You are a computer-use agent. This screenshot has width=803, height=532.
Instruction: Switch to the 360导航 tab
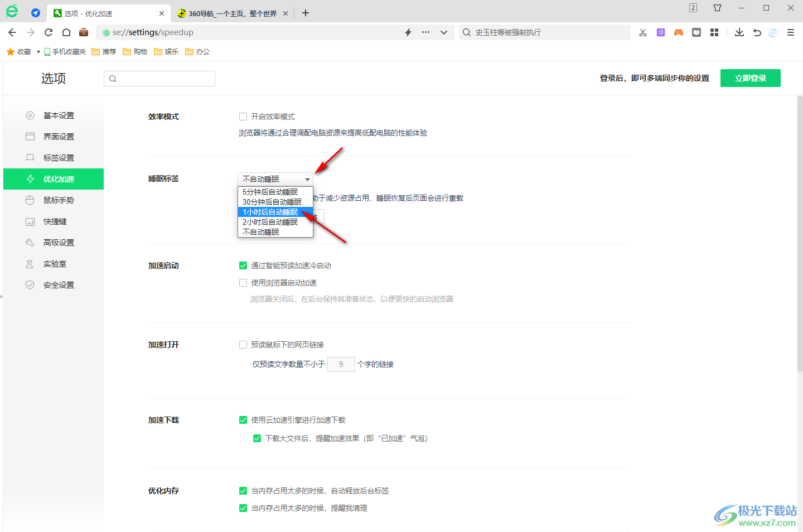pyautogui.click(x=233, y=13)
